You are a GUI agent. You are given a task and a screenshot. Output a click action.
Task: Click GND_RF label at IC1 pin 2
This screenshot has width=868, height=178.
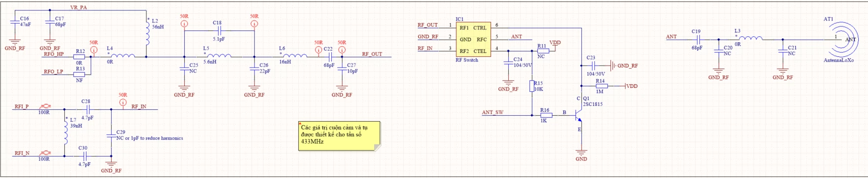(x=428, y=36)
